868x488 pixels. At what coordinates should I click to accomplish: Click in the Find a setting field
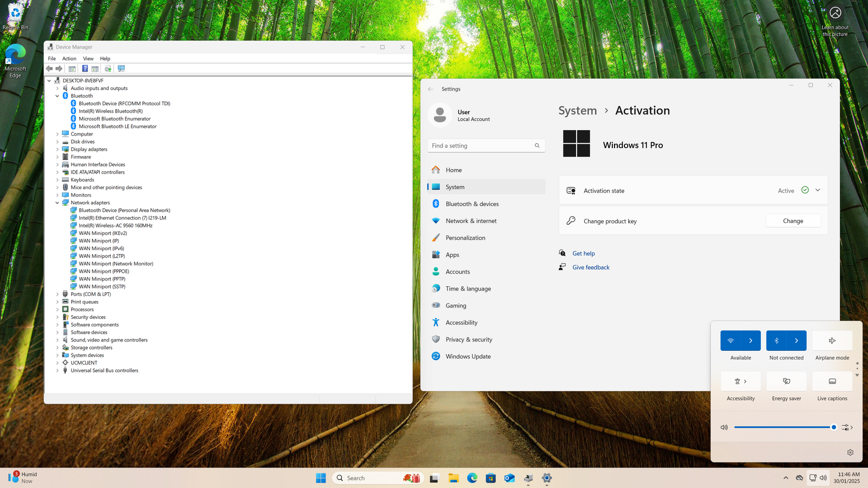(x=486, y=145)
